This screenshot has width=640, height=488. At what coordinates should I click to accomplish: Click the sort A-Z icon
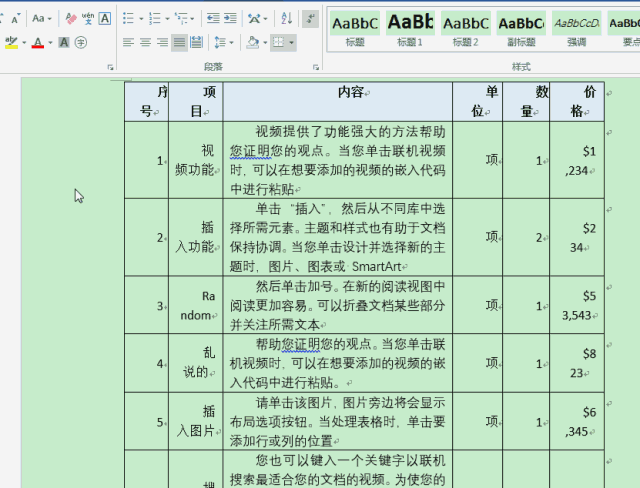tap(287, 18)
